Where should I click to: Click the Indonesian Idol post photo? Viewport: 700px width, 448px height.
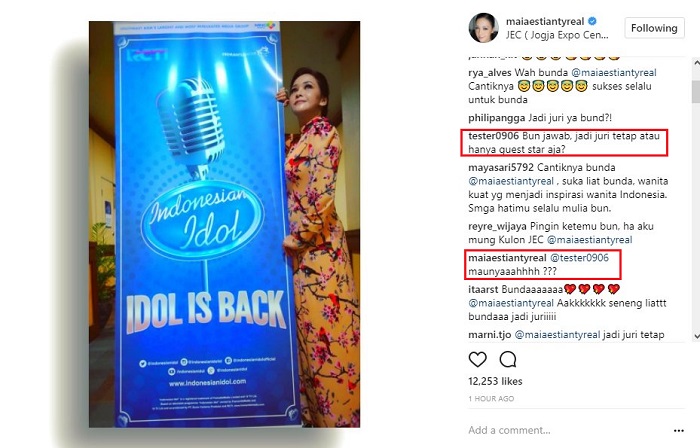point(225,224)
